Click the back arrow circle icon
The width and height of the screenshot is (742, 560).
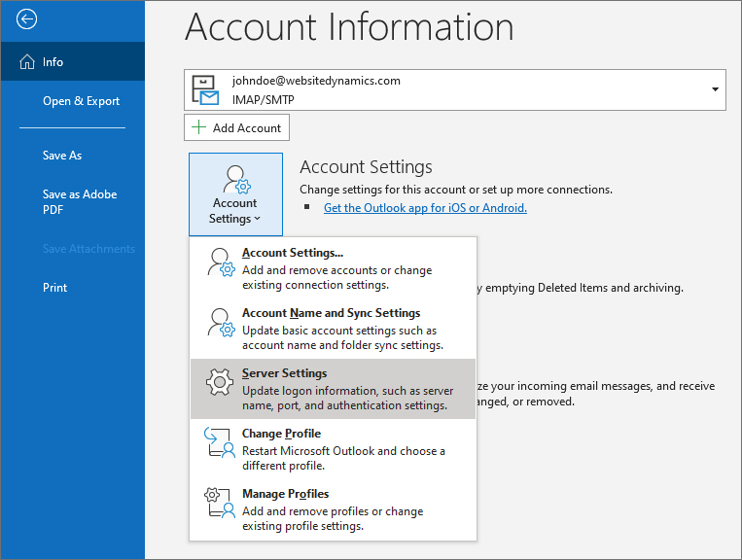point(26,19)
